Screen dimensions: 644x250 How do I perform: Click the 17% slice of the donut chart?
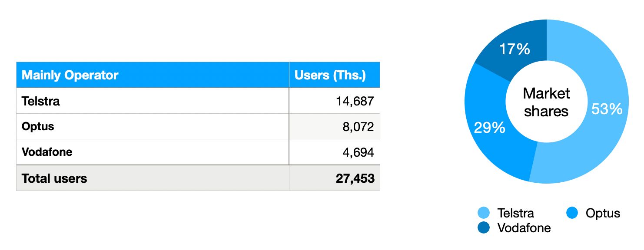(515, 49)
